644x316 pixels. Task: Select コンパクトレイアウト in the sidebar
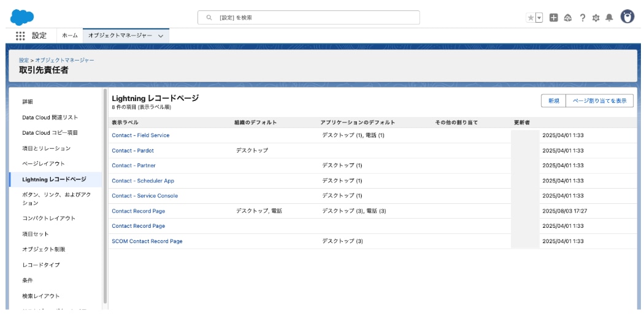click(x=49, y=218)
